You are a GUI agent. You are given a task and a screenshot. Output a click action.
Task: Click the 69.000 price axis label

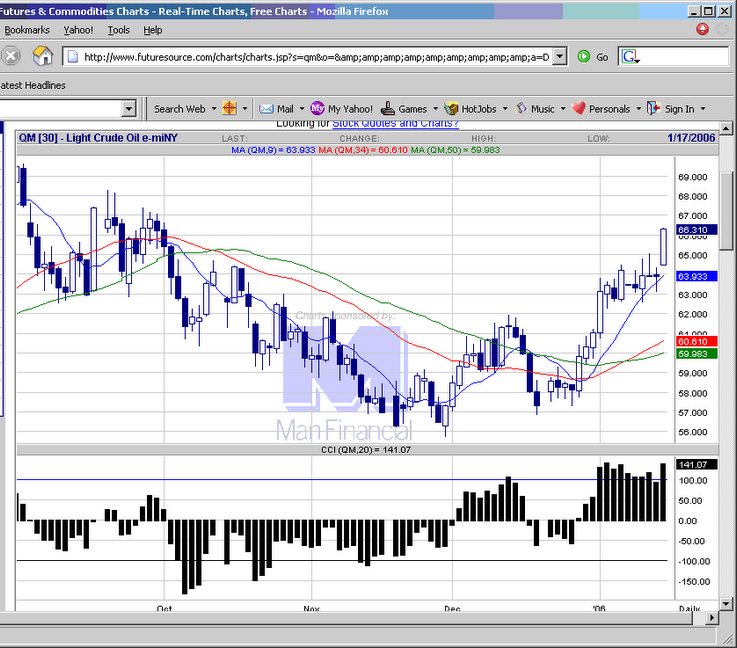tap(693, 177)
